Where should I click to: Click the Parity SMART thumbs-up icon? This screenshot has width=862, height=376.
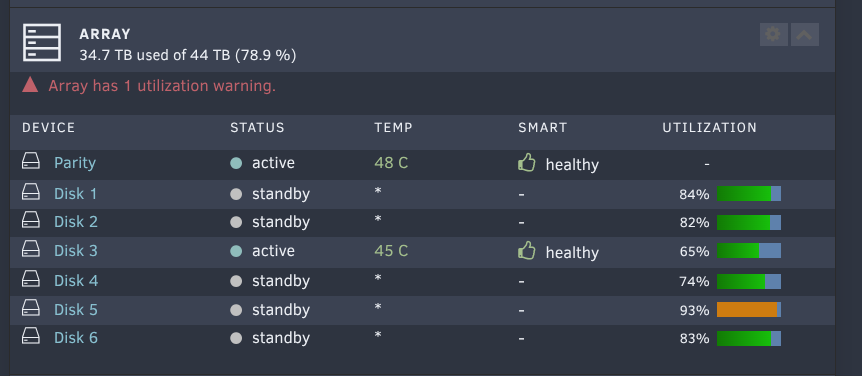point(527,163)
